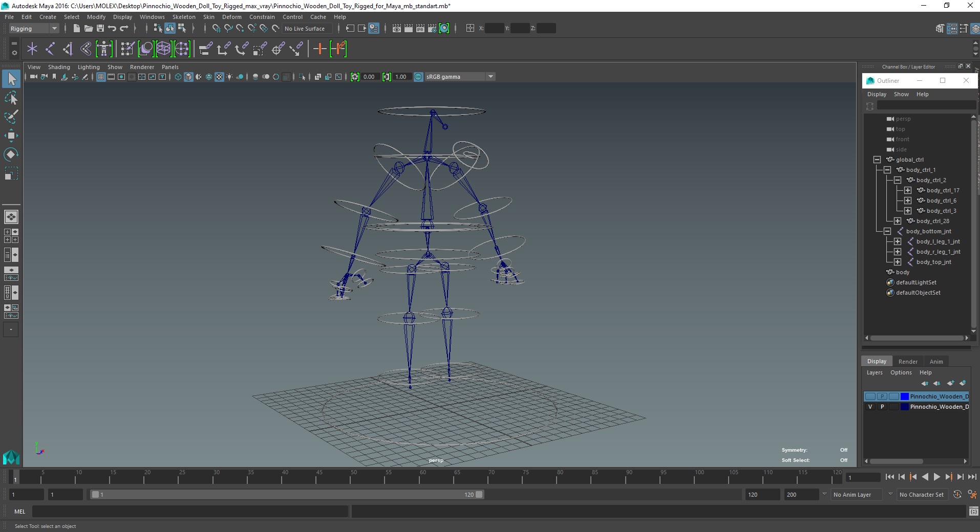Image resolution: width=980 pixels, height=532 pixels.
Task: Expand the body_l_leg_1_jnt node in Outliner
Action: [898, 241]
